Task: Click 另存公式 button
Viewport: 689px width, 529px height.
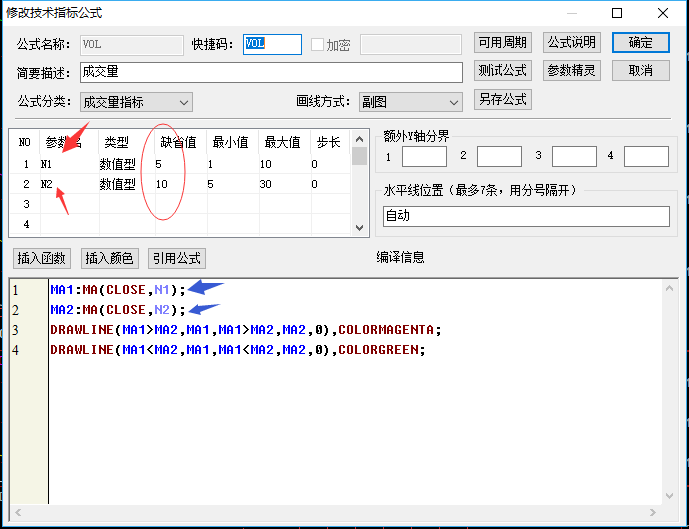Action: click(x=503, y=99)
